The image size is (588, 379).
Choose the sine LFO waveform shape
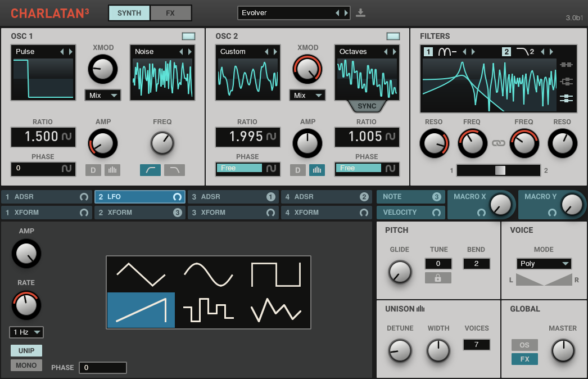tap(209, 274)
